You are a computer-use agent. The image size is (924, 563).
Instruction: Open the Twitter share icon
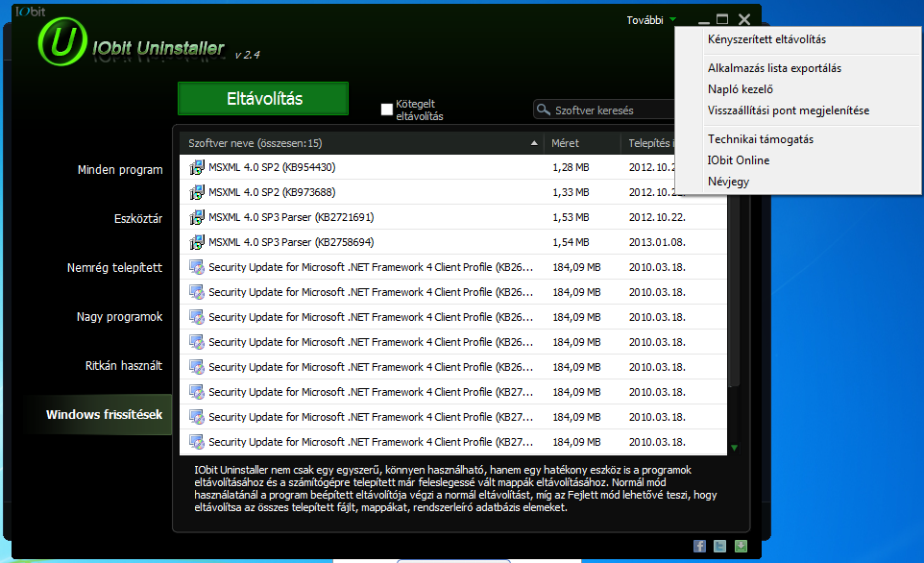point(720,546)
